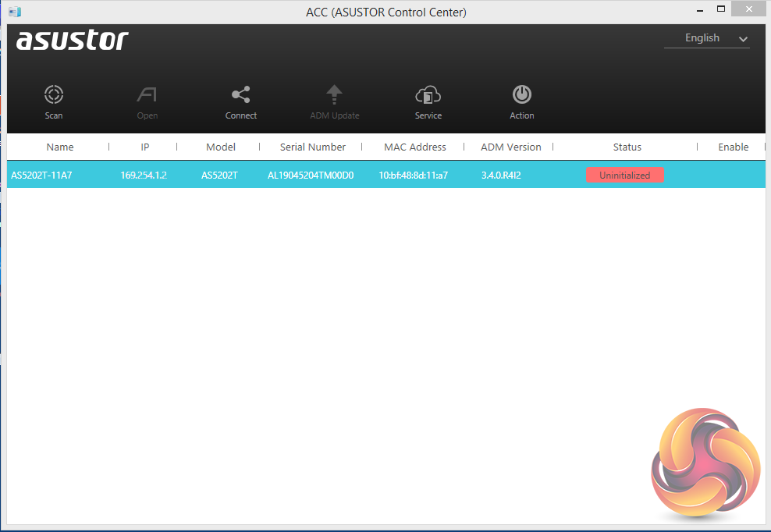The width and height of the screenshot is (771, 532).
Task: Click the Action power icon
Action: pyautogui.click(x=522, y=94)
